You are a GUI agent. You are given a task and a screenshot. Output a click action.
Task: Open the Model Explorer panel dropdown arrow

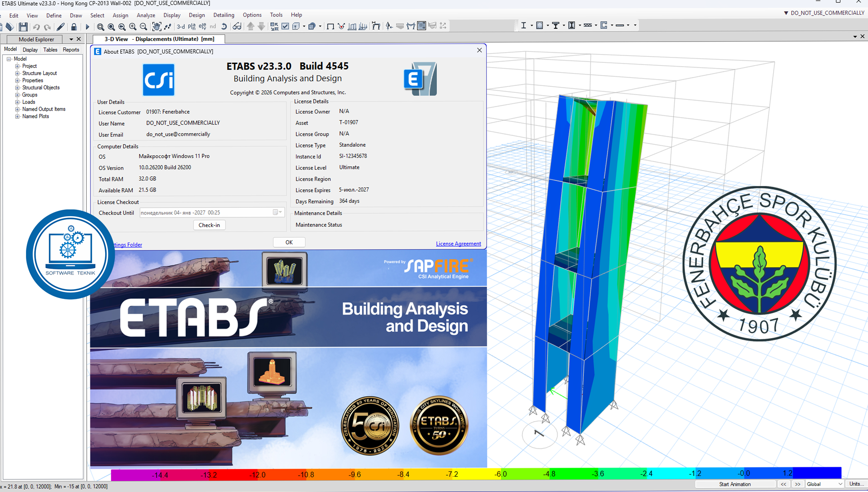[x=71, y=39]
